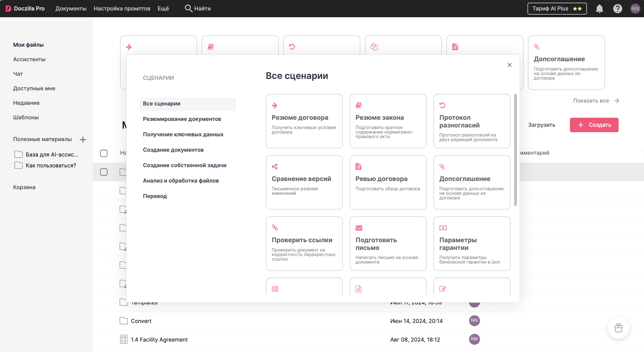Click the gift icon button
The height and width of the screenshot is (352, 644).
(x=618, y=328)
